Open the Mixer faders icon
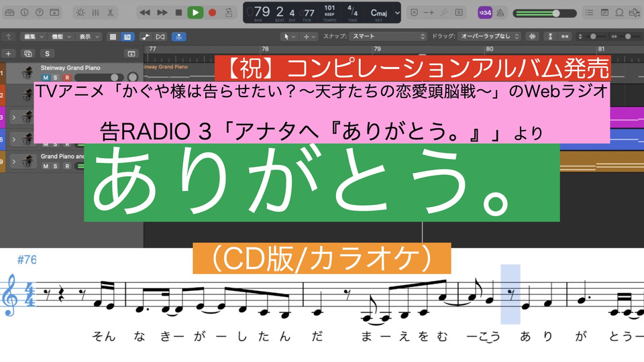The width and height of the screenshot is (644, 362). 95,12
